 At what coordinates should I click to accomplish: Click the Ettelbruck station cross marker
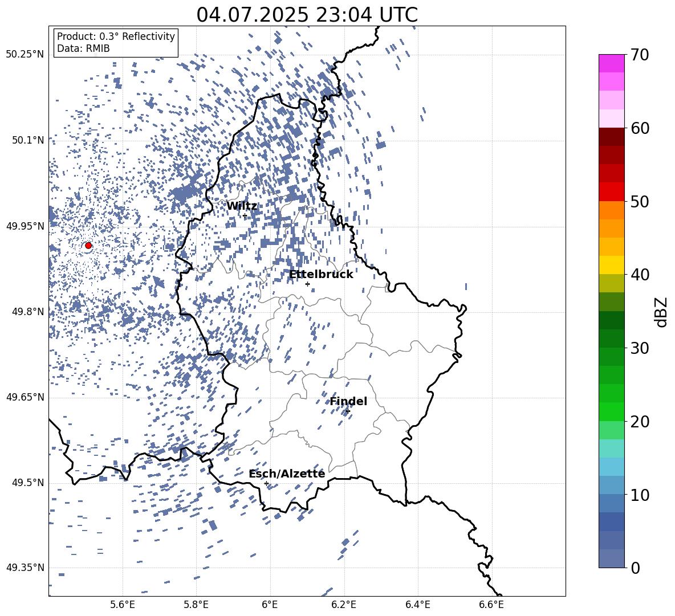[307, 284]
